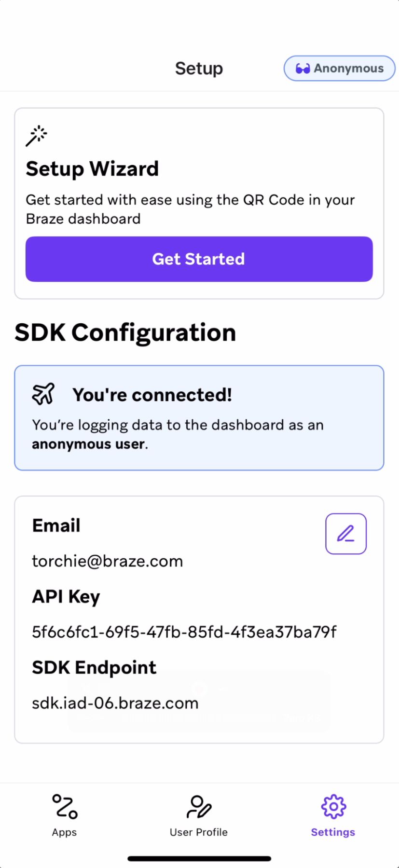399x868 pixels.
Task: Tap the magic wand Setup Wizard icon
Action: point(36,136)
